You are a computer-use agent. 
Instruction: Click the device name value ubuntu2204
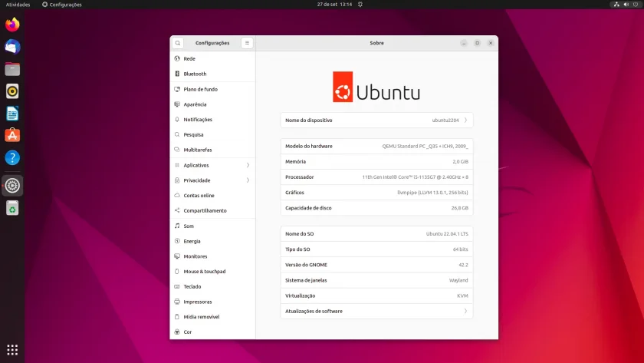(x=445, y=120)
